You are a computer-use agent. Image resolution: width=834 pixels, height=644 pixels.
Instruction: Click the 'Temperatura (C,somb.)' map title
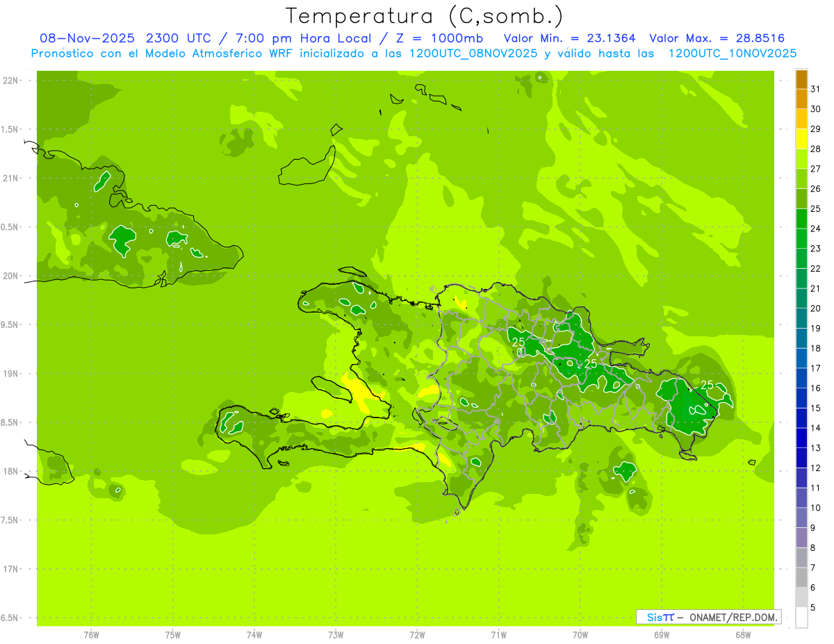click(425, 15)
